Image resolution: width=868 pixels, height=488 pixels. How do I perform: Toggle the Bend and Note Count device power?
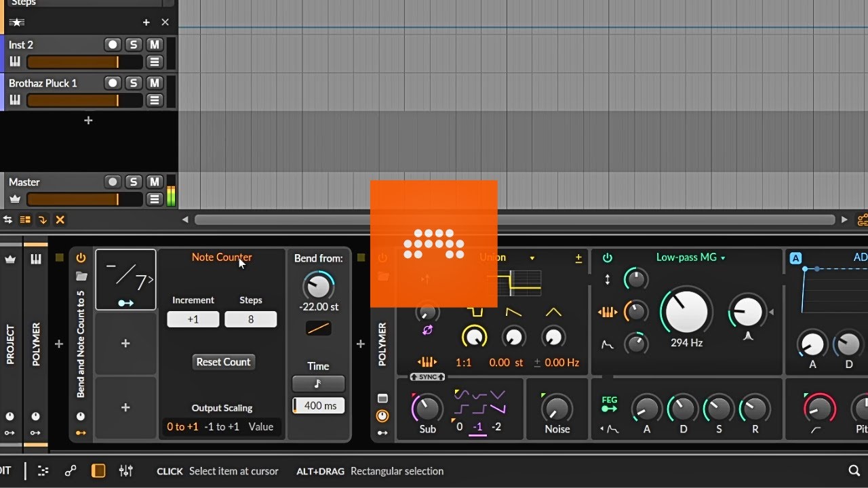click(81, 258)
